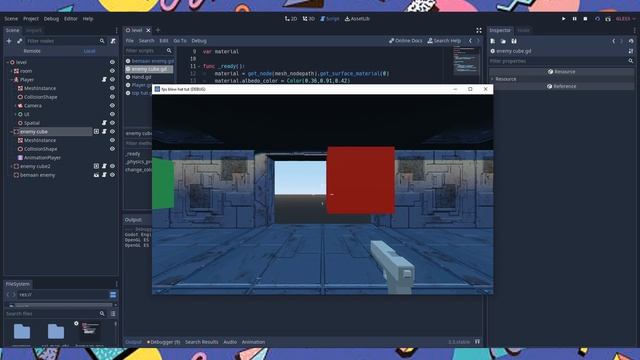Click the instance scene chain-link icon
The image size is (640, 360).
coord(20,41)
